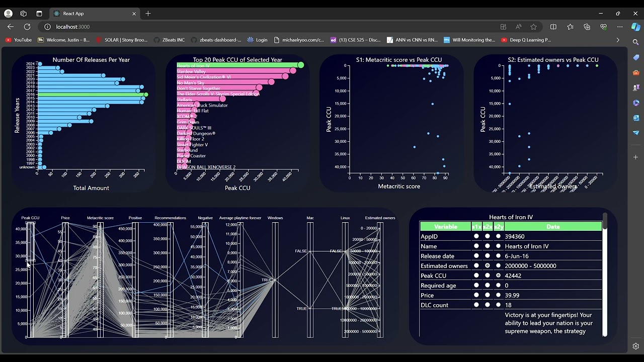Image resolution: width=644 pixels, height=362 pixels.
Task: Select s1x radio for AppID row
Action: tap(476, 236)
